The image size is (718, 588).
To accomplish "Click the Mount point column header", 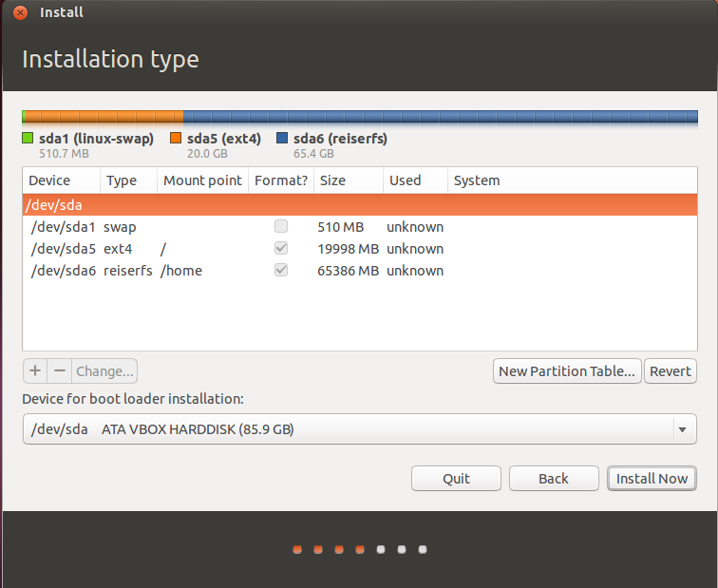I will click(203, 180).
